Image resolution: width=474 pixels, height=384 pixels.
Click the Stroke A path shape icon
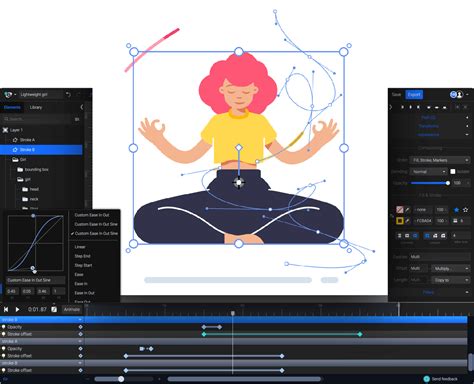(15, 140)
